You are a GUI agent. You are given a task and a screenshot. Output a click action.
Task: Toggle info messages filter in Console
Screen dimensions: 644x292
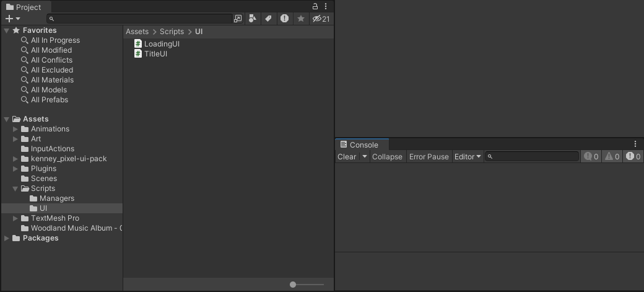click(x=591, y=157)
